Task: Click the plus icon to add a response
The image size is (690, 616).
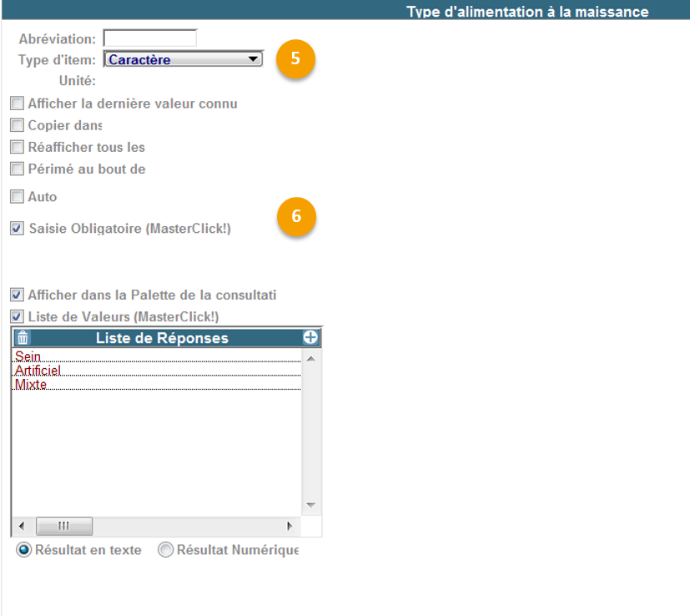Action: [x=310, y=338]
